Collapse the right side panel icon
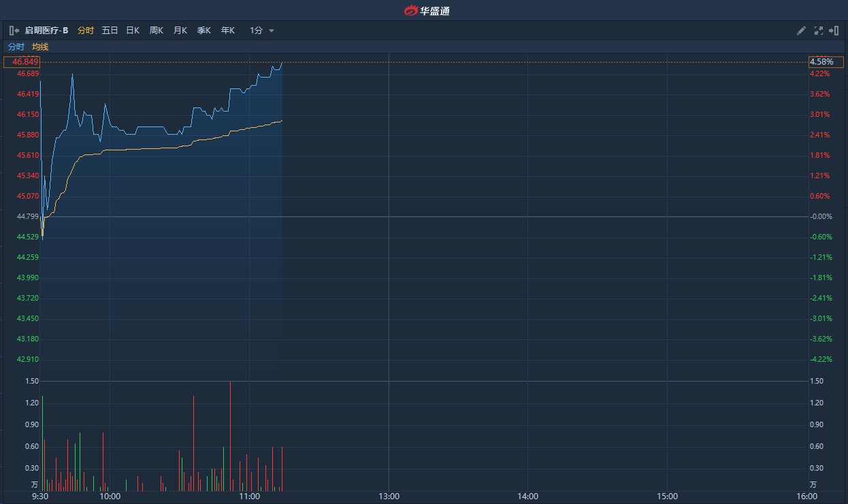848x504 pixels. click(834, 31)
